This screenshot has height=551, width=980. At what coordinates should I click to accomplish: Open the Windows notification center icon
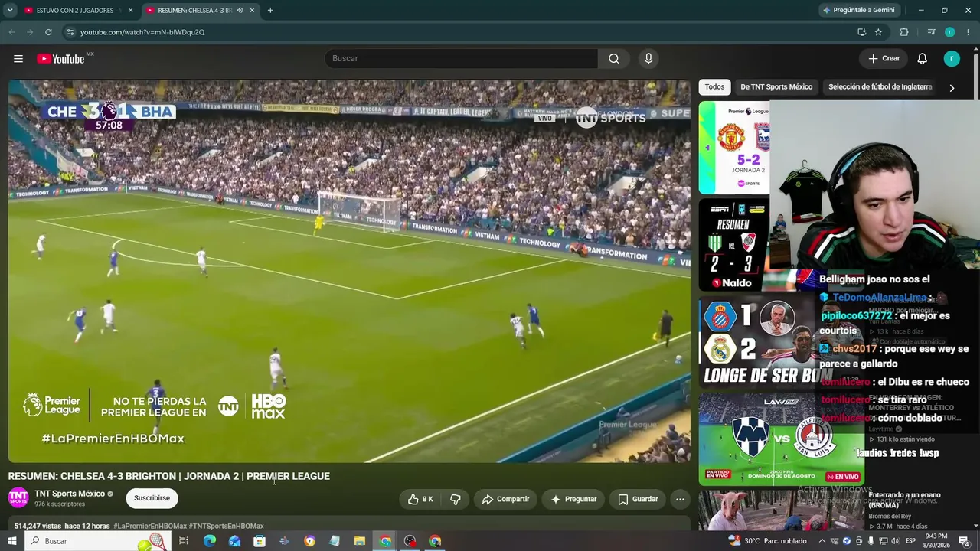[x=965, y=541]
